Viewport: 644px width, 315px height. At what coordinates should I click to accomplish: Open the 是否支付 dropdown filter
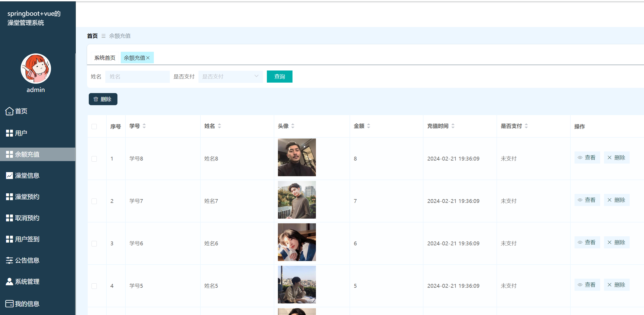click(x=230, y=77)
